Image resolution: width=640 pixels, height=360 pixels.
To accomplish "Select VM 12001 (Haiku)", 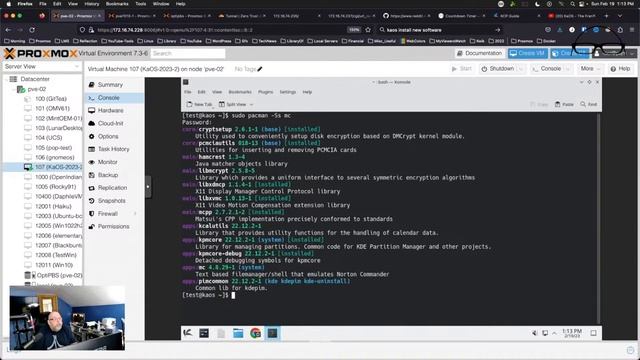I will (x=53, y=207).
